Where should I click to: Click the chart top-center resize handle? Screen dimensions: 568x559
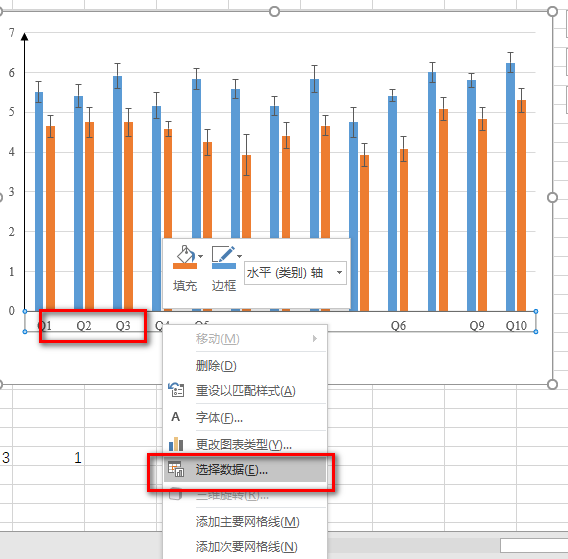point(274,12)
